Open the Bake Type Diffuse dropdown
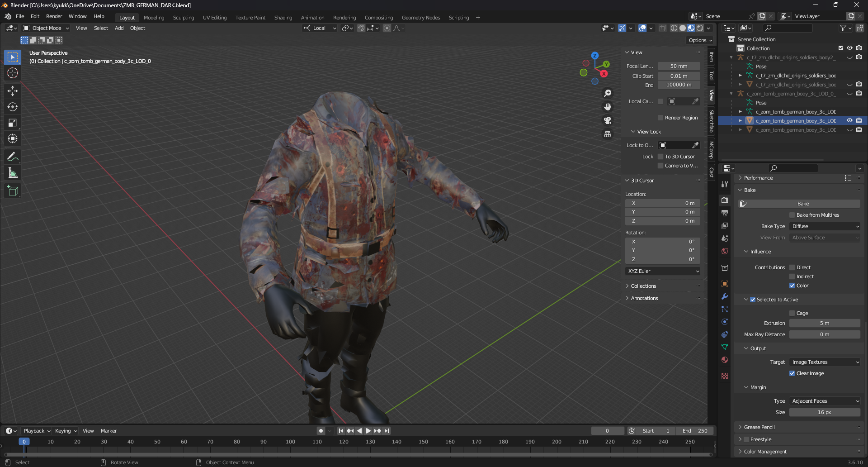This screenshot has height=467, width=868. point(825,226)
